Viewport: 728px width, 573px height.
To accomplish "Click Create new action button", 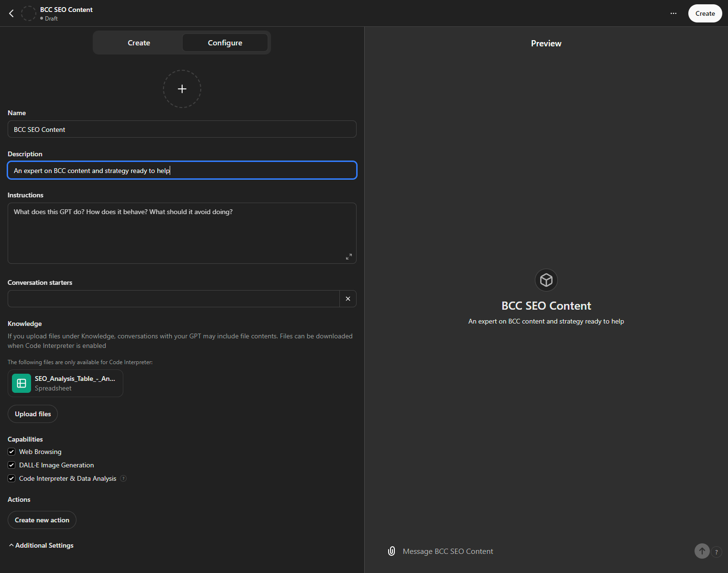I will click(42, 520).
